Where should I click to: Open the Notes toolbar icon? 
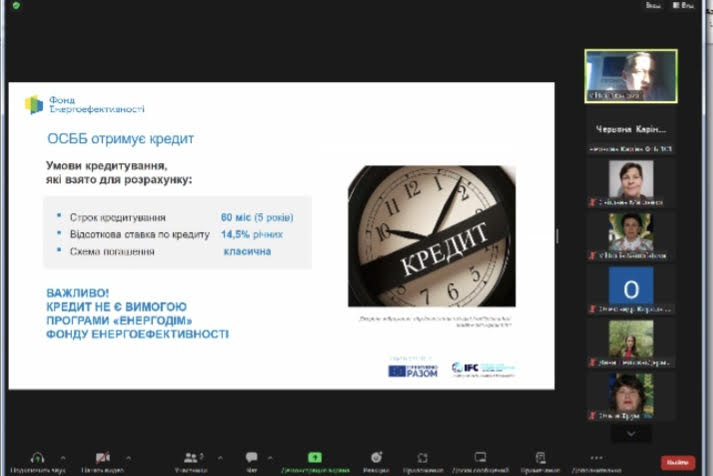point(540,459)
